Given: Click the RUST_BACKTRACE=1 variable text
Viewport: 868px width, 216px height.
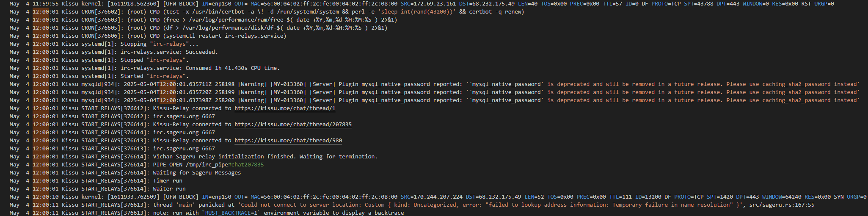Looking at the screenshot, I should tap(233, 213).
